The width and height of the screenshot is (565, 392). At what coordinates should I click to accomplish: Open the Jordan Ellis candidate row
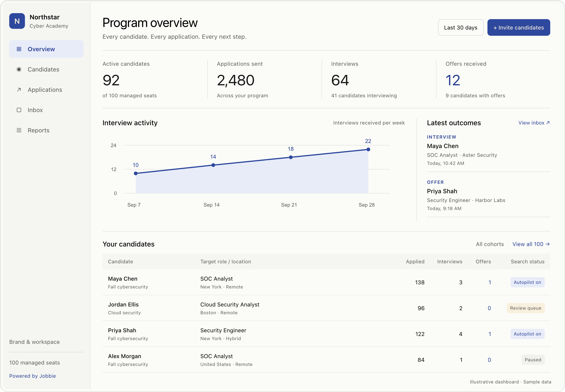(x=326, y=308)
